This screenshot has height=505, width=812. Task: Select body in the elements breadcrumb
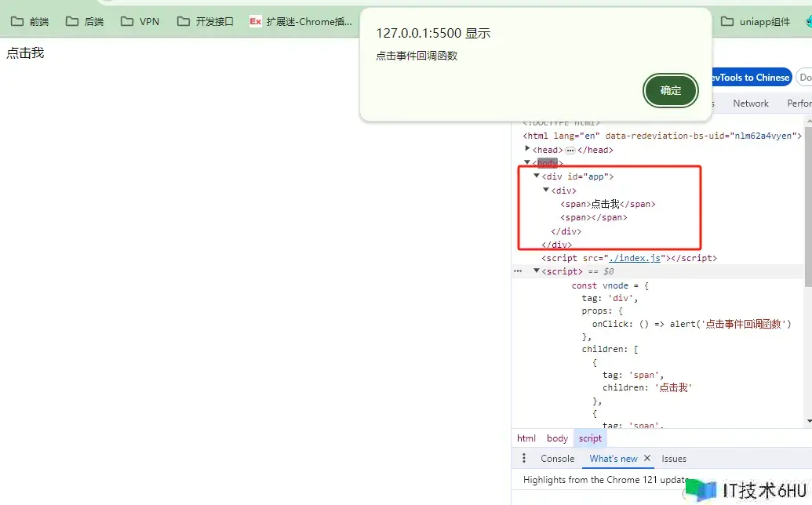tap(557, 438)
